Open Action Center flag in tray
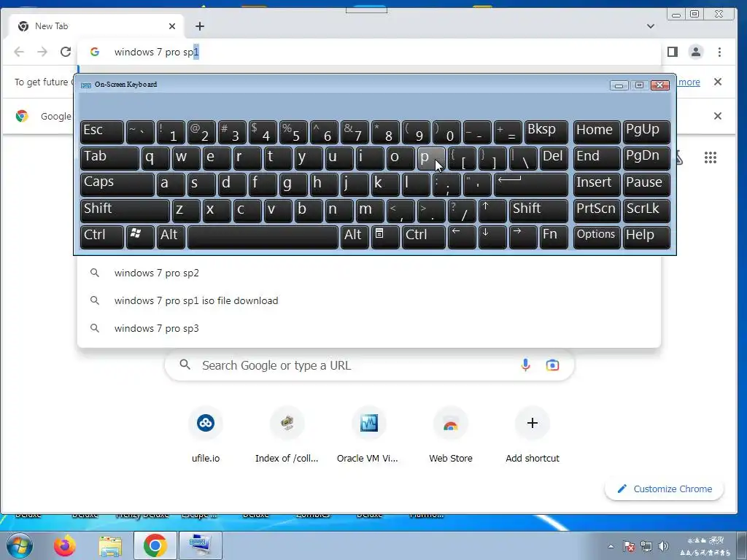This screenshot has width=747, height=560. click(628, 547)
